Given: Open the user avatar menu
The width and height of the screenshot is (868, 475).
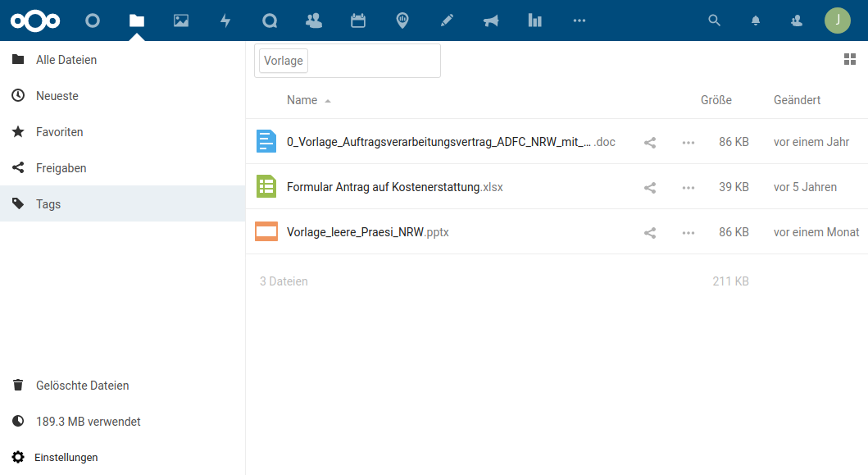Looking at the screenshot, I should (837, 21).
